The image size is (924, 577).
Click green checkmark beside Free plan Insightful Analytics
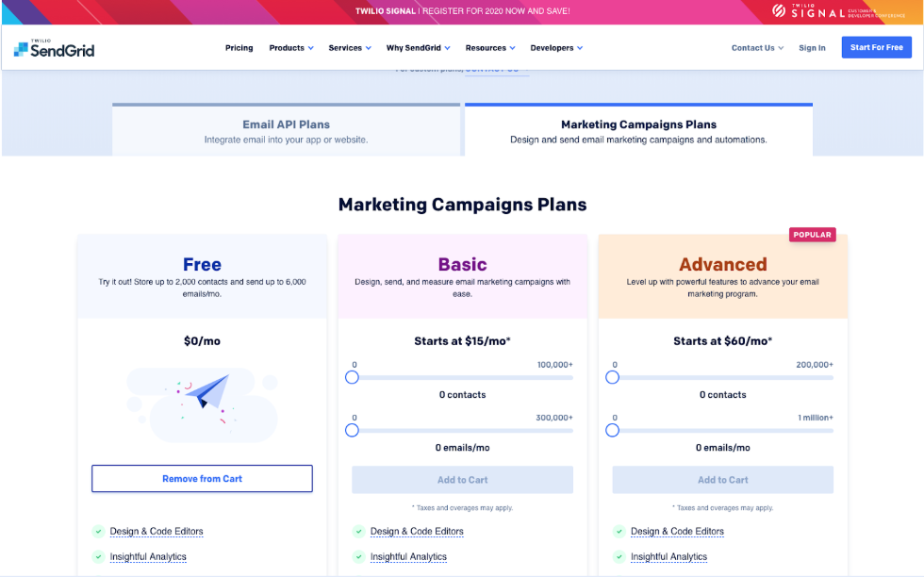[x=98, y=557]
